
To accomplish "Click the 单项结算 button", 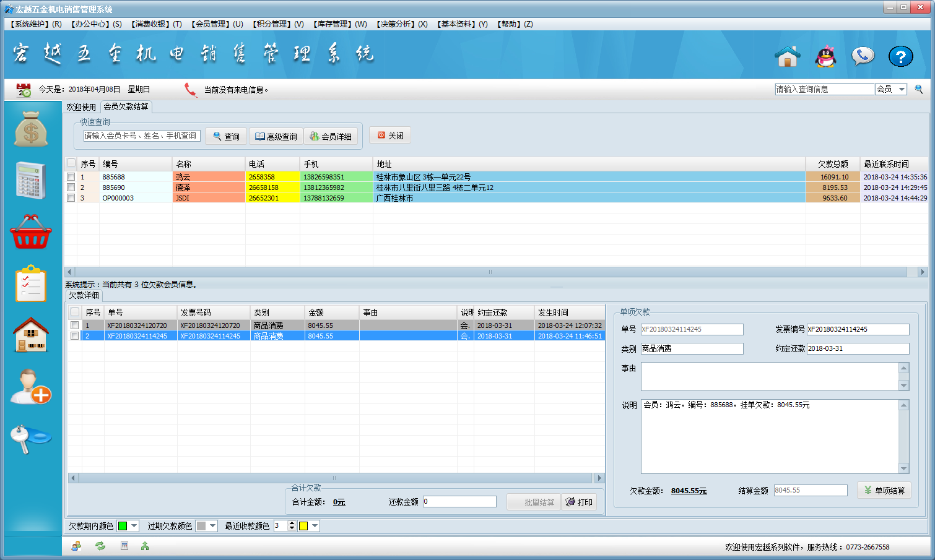I will coord(884,490).
